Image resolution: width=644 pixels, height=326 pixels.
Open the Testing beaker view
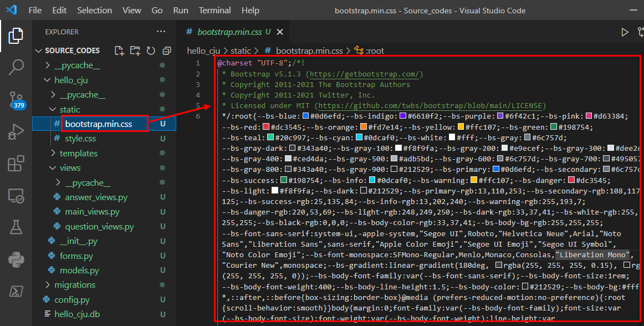(x=16, y=227)
